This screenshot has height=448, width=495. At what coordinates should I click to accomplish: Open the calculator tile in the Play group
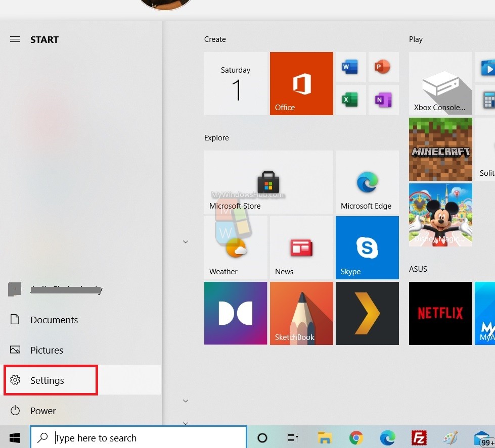click(x=485, y=100)
